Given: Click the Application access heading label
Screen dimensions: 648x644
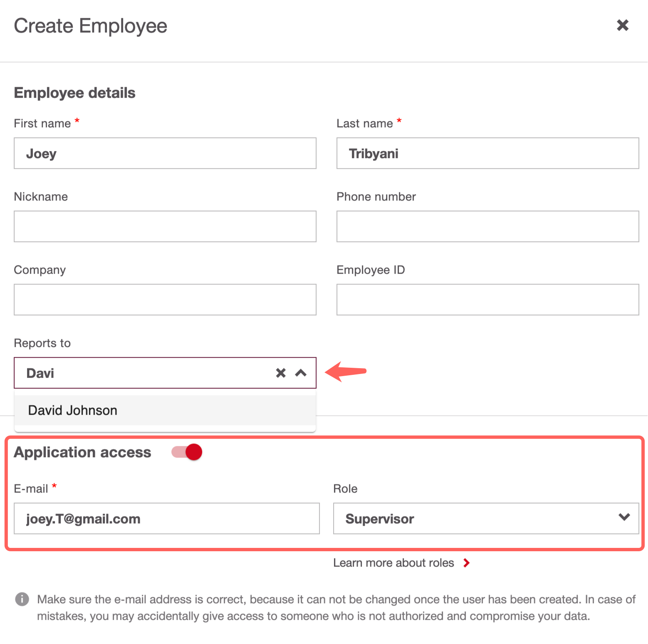Looking at the screenshot, I should coord(82,452).
